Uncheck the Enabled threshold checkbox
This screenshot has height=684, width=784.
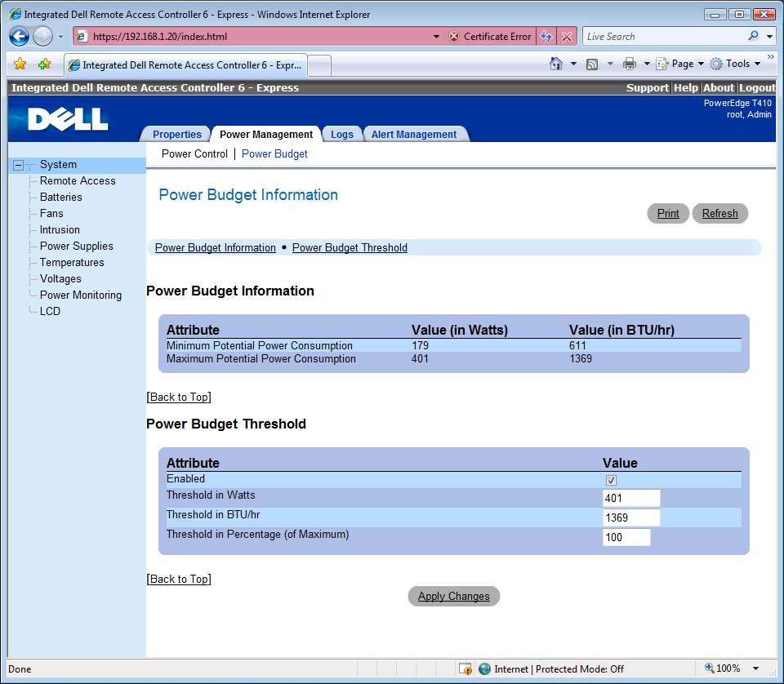611,480
